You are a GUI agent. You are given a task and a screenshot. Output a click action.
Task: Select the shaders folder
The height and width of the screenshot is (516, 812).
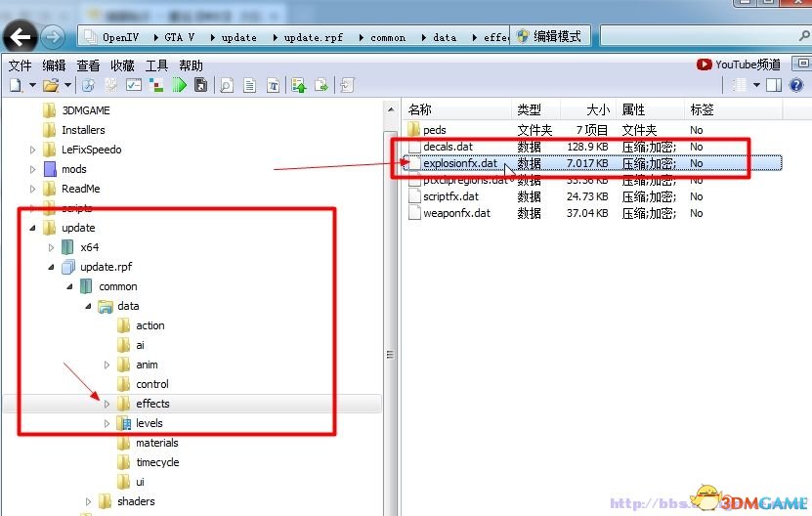click(136, 501)
